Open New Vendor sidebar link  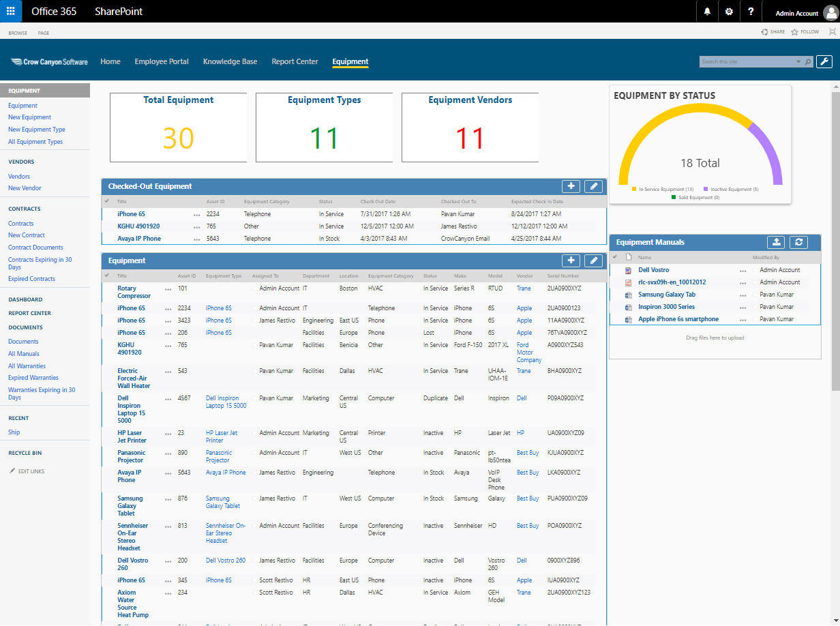pos(25,188)
